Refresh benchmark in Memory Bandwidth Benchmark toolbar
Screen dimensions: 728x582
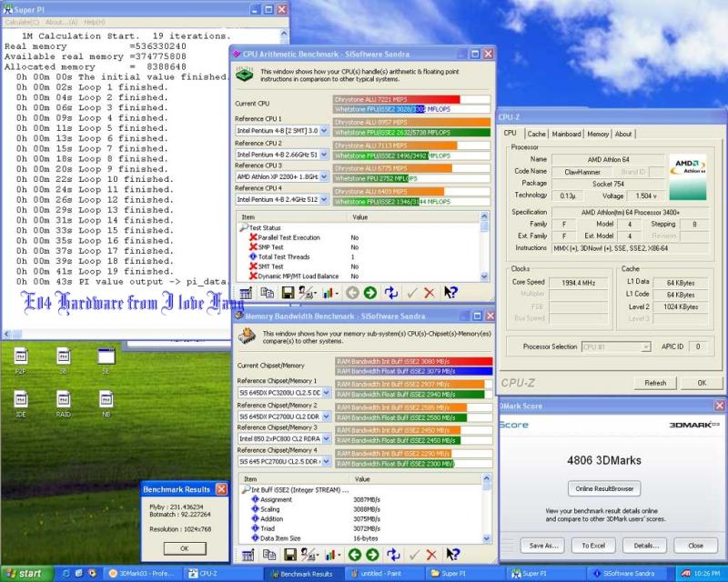393,555
